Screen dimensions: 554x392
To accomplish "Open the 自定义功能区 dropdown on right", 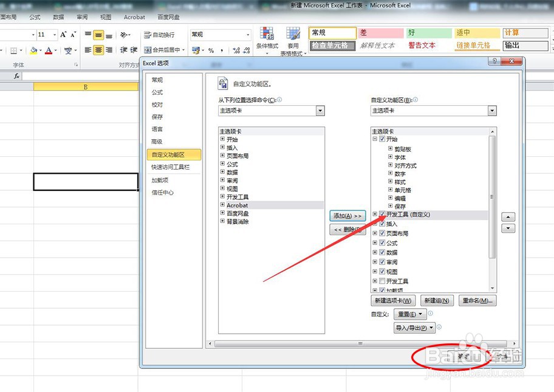I will click(492, 111).
